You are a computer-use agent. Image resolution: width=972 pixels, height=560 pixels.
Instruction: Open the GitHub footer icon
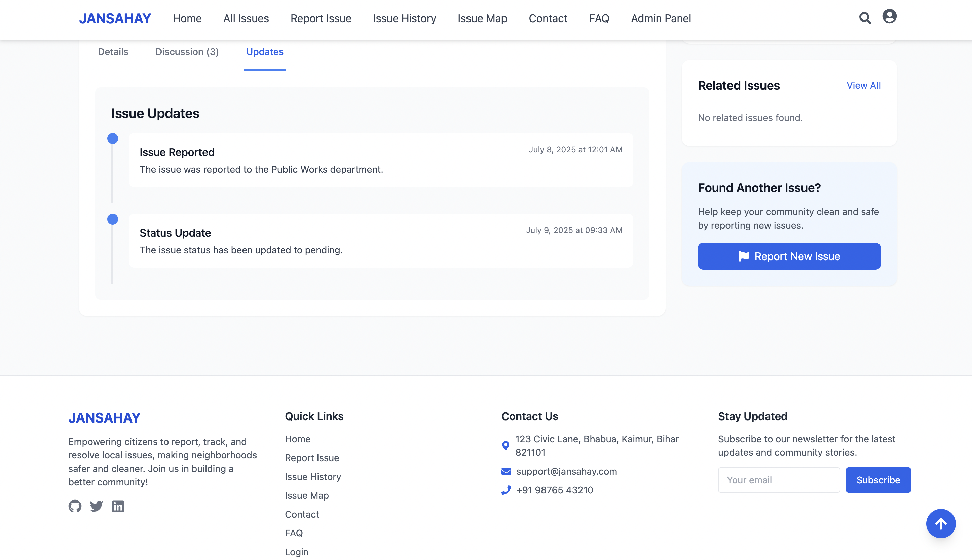tap(75, 506)
